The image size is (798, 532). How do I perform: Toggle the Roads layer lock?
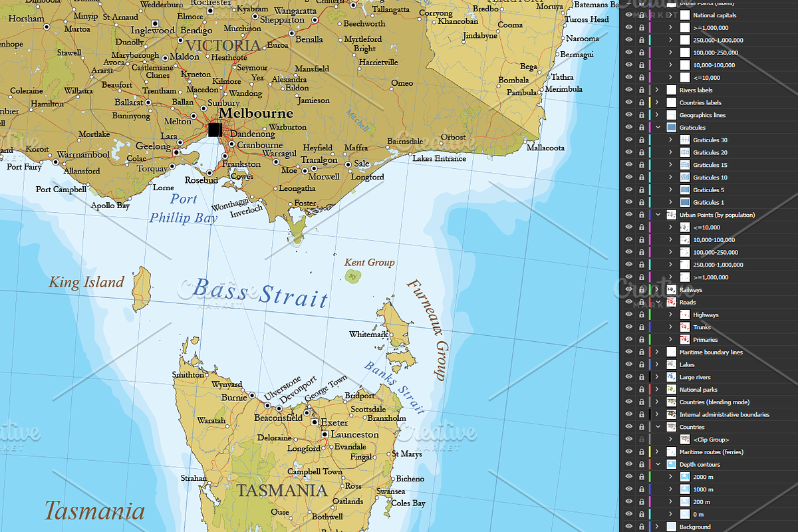(641, 303)
